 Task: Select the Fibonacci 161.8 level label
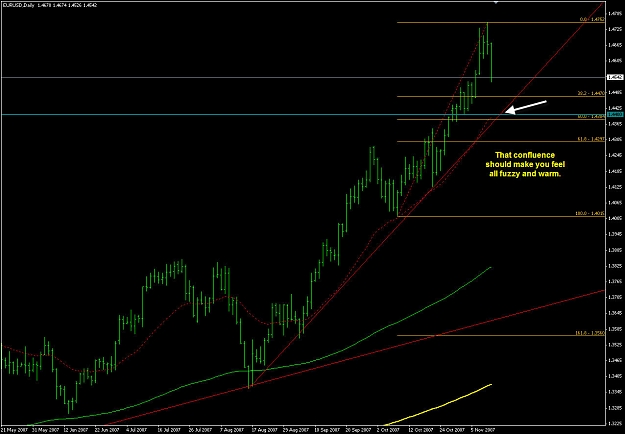[x=591, y=332]
